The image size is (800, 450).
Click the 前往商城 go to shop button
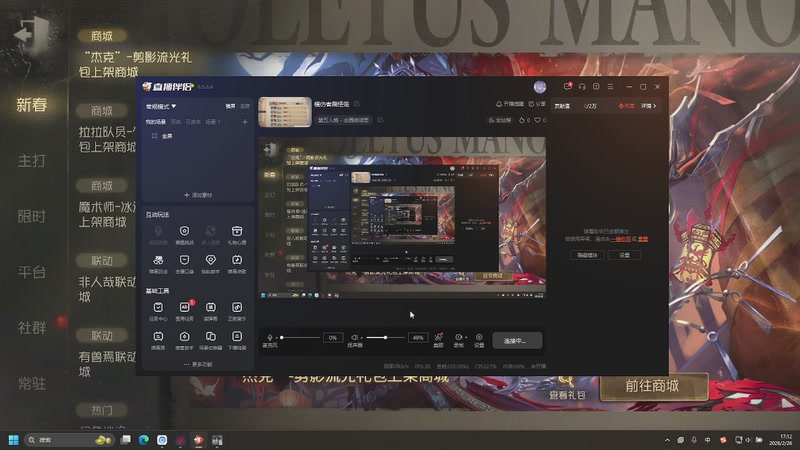pyautogui.click(x=653, y=386)
